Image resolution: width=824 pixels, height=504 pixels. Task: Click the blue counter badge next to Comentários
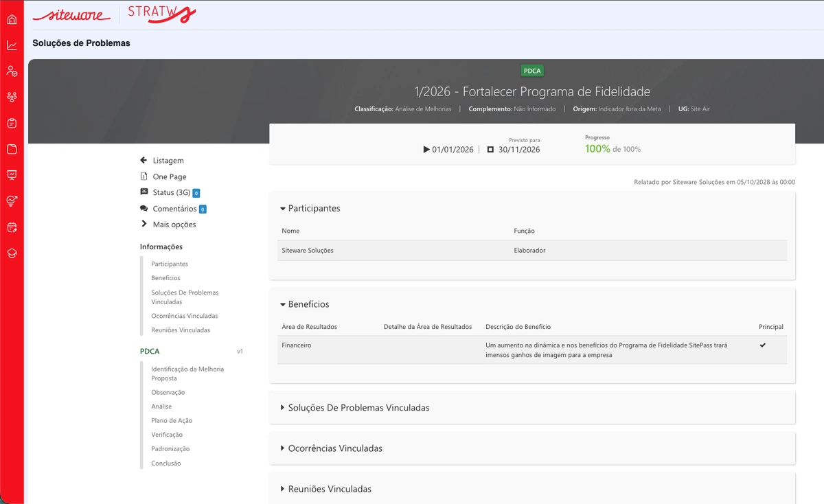tap(203, 209)
